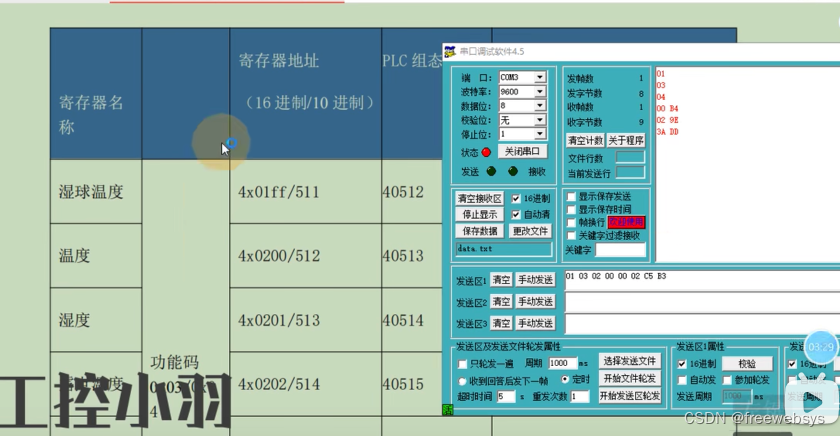
Task: Click the red 欢迎使用 banner
Action: 626,222
